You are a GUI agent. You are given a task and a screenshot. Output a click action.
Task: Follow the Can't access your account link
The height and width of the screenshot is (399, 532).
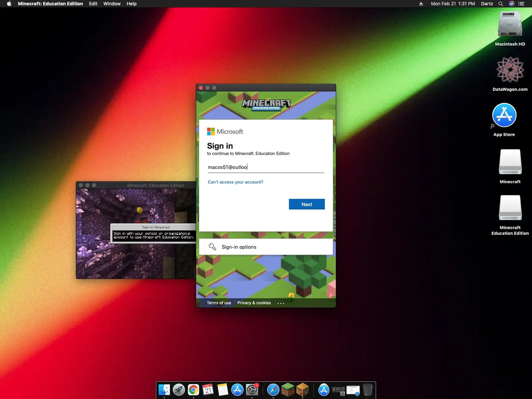[x=235, y=182]
